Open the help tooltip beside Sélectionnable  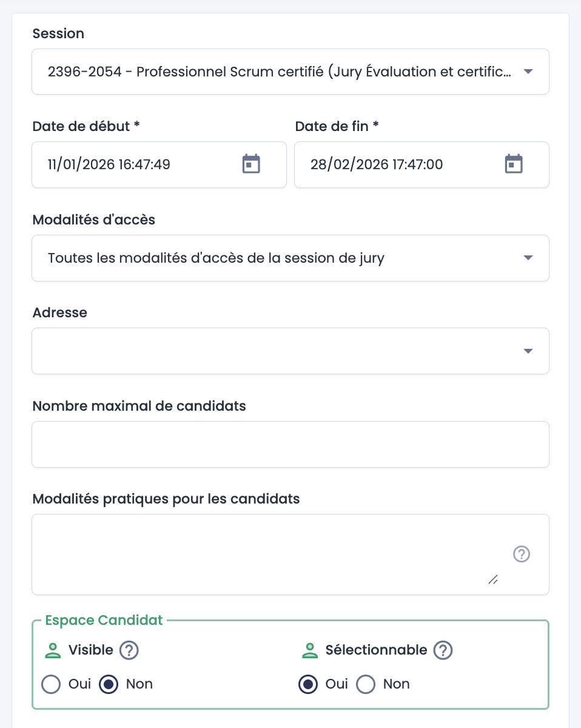coord(443,650)
